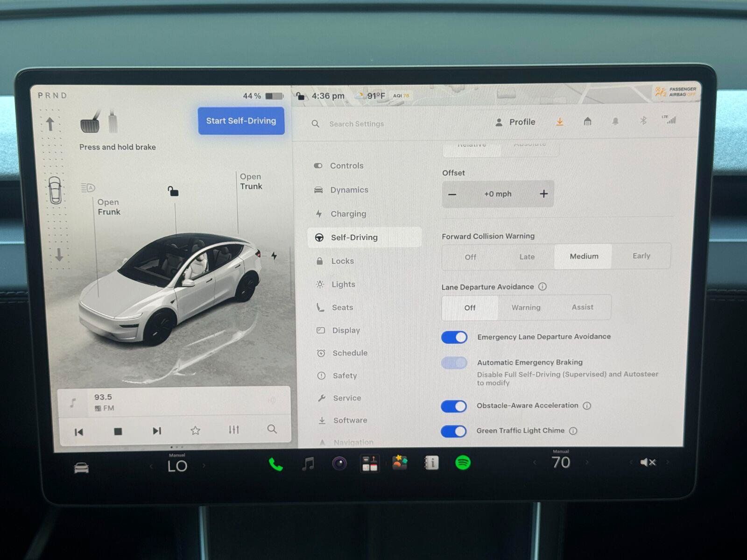Show Lane Departure Avoidance info icon
The width and height of the screenshot is (747, 560).
(542, 287)
